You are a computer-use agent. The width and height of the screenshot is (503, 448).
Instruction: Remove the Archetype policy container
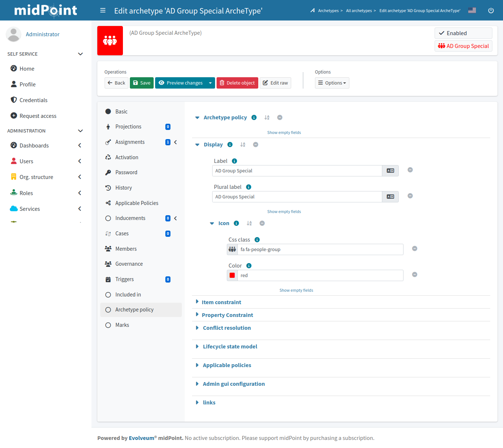tap(280, 117)
